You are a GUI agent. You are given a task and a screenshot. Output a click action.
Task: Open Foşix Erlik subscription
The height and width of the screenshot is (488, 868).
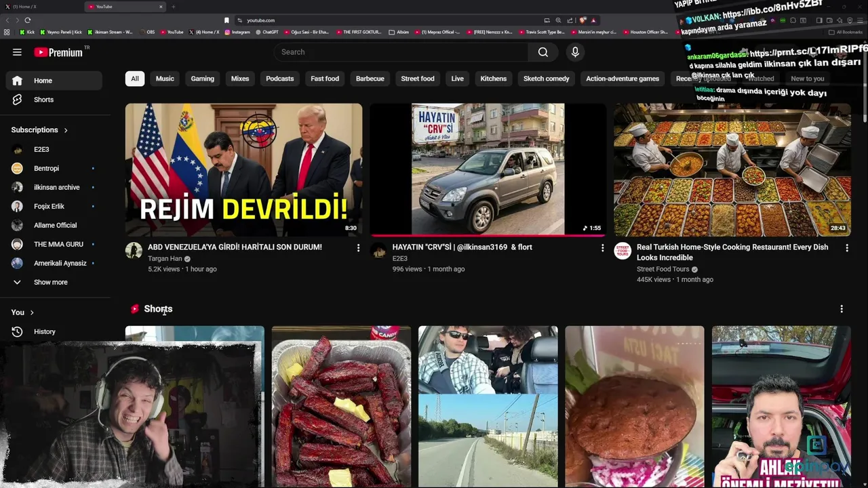pos(54,206)
